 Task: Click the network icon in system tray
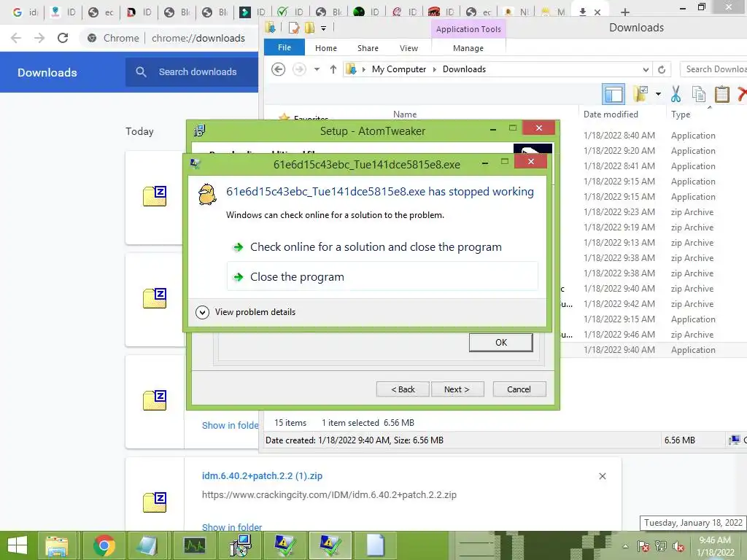point(661,546)
